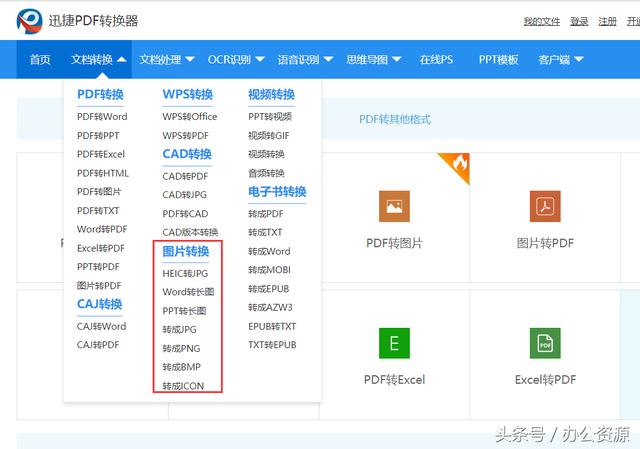Click the PDF转Excel card label
This screenshot has width=640, height=449.
pyautogui.click(x=394, y=380)
